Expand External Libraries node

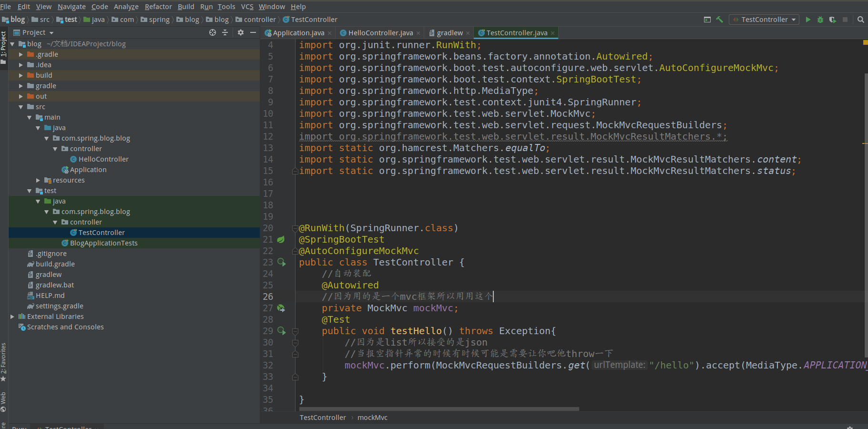click(12, 317)
